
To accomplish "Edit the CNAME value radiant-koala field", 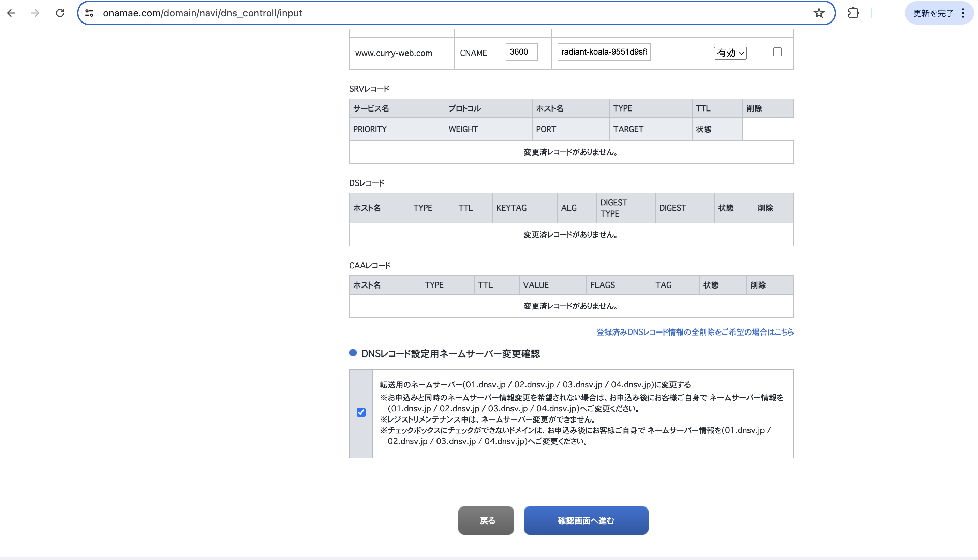I will coord(604,52).
